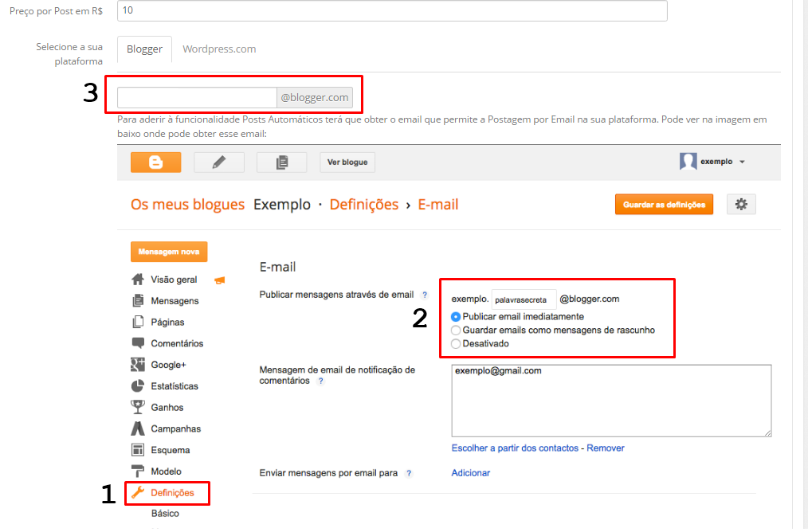Open Esquema in the sidebar

click(170, 450)
